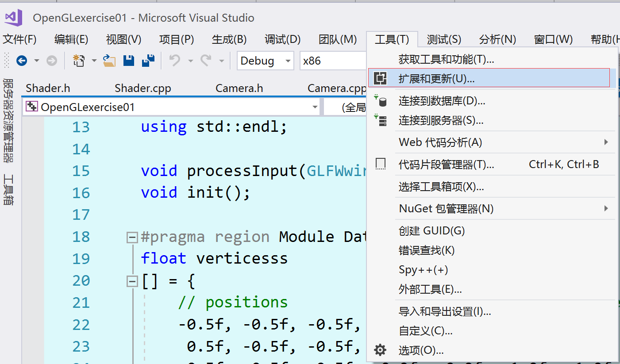
Task: Switch to the Camera.h tab
Action: pos(239,88)
